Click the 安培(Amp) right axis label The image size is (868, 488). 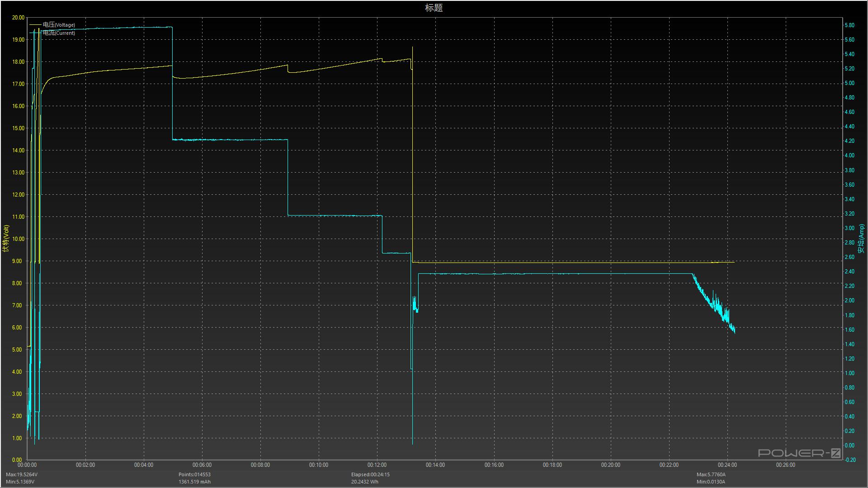[861, 238]
